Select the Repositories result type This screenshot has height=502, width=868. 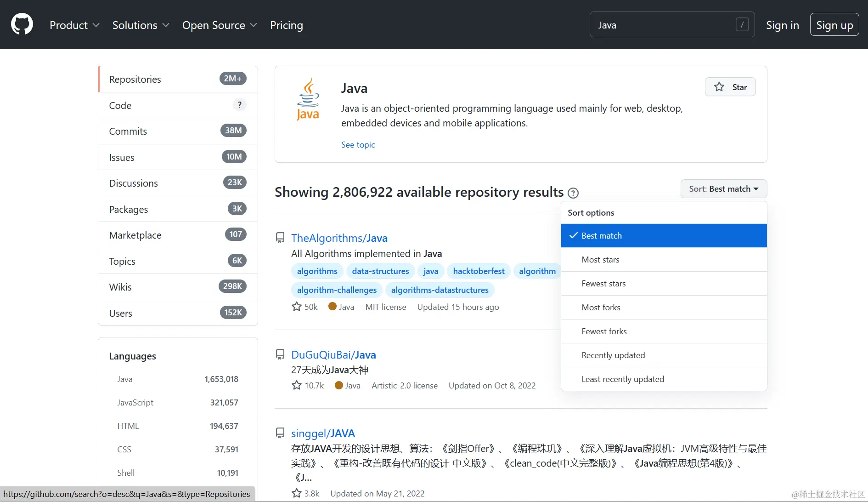(x=178, y=79)
